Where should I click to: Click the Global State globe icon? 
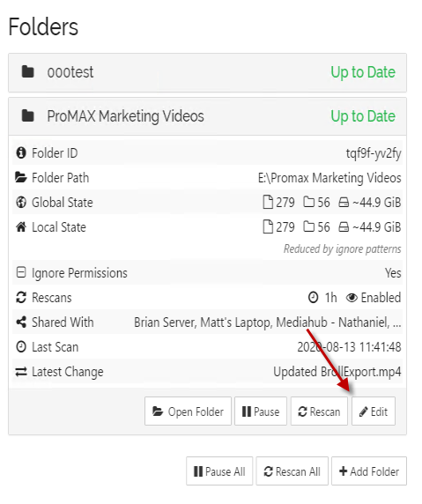[21, 202]
